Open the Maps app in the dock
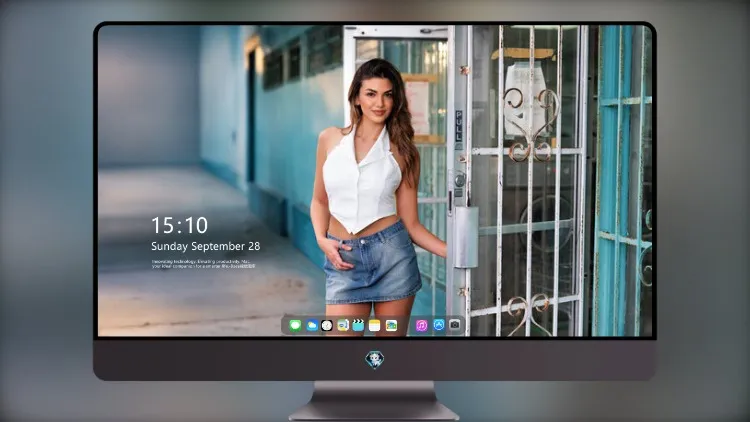The image size is (750, 422). click(343, 325)
